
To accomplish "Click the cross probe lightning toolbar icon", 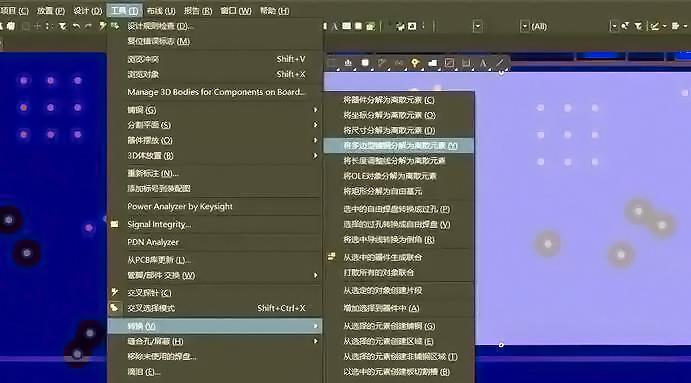I will click(102, 26).
